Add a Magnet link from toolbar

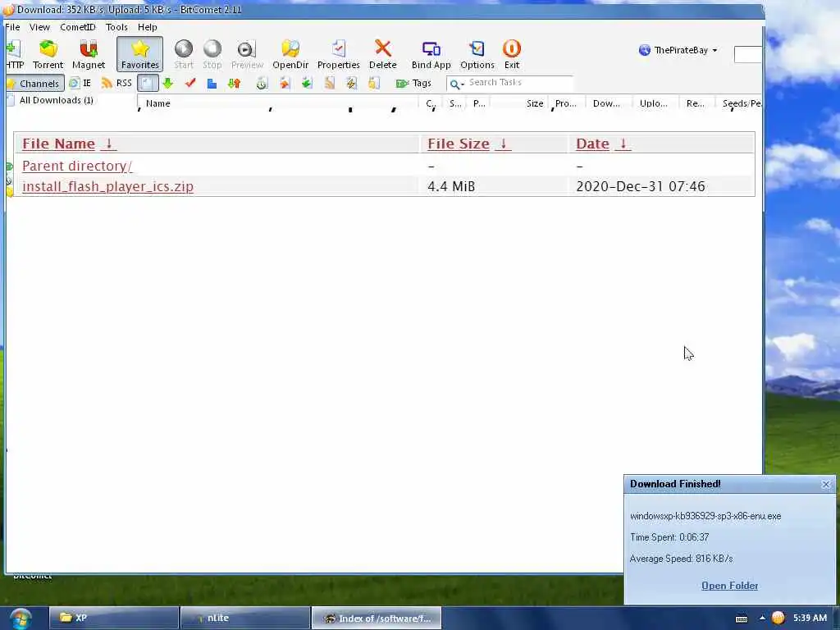[x=89, y=55]
